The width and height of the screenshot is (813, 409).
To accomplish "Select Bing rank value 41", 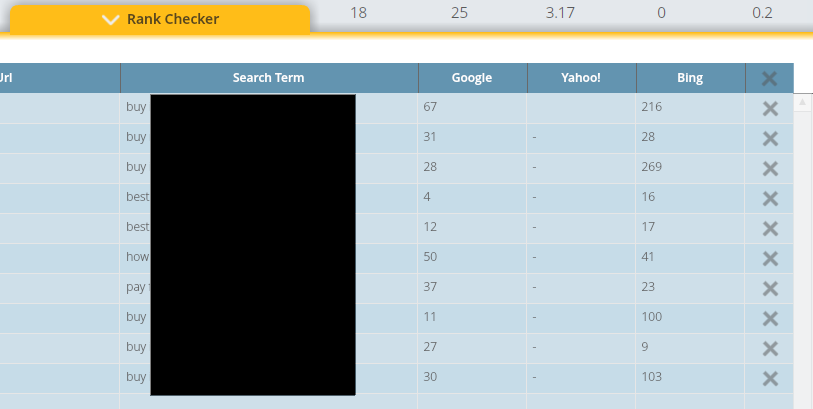I will [x=648, y=257].
